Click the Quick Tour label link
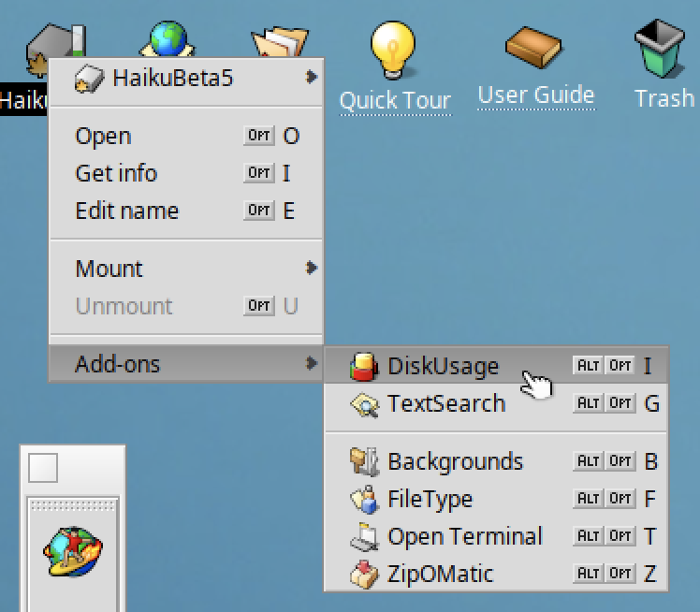The image size is (700, 612). coord(395,100)
